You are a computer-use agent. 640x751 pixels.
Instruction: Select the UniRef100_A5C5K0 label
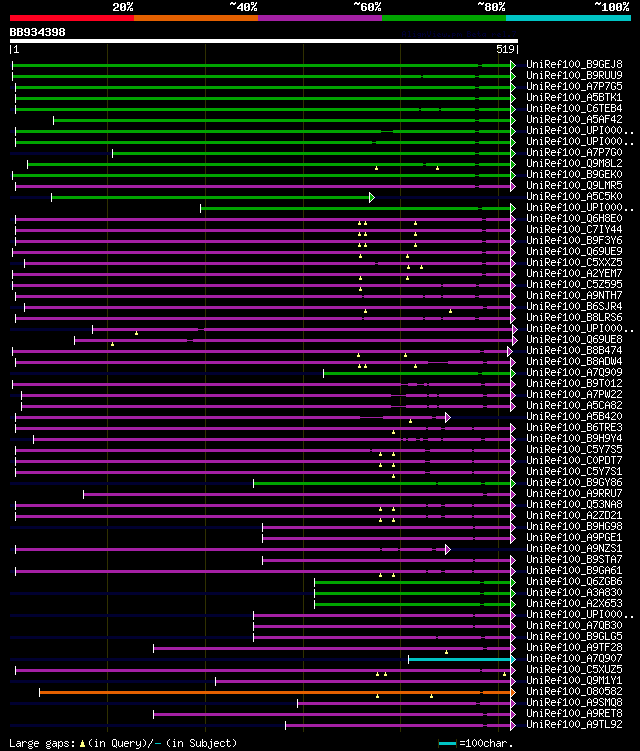coord(574,196)
